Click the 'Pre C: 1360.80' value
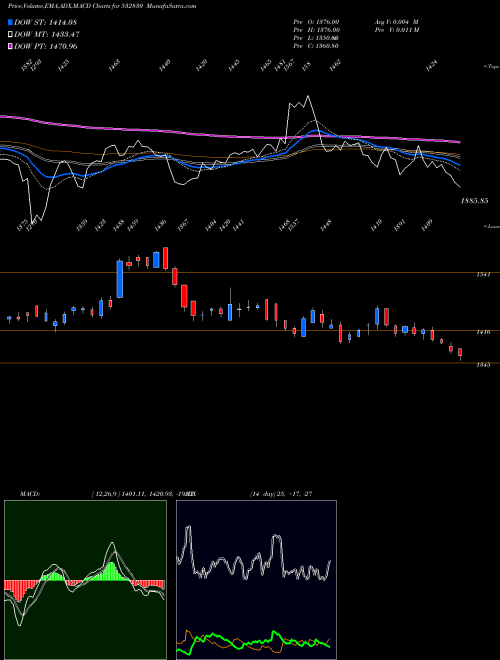 pyautogui.click(x=316, y=46)
